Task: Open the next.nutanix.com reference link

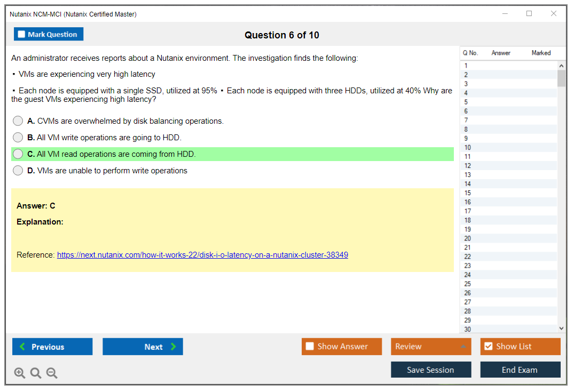Action: pyautogui.click(x=202, y=255)
